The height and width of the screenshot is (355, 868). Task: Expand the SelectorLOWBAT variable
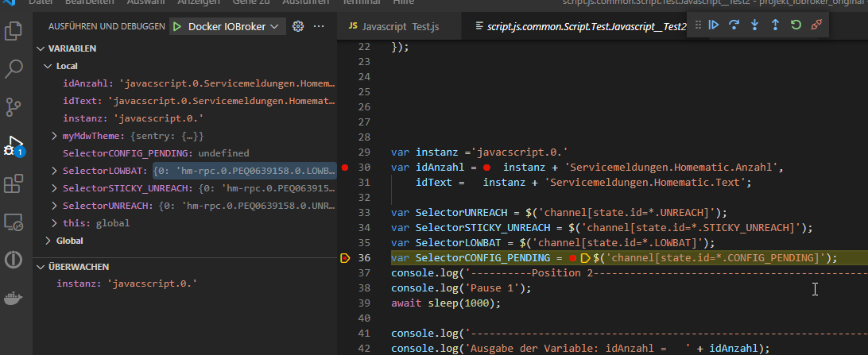(54, 170)
